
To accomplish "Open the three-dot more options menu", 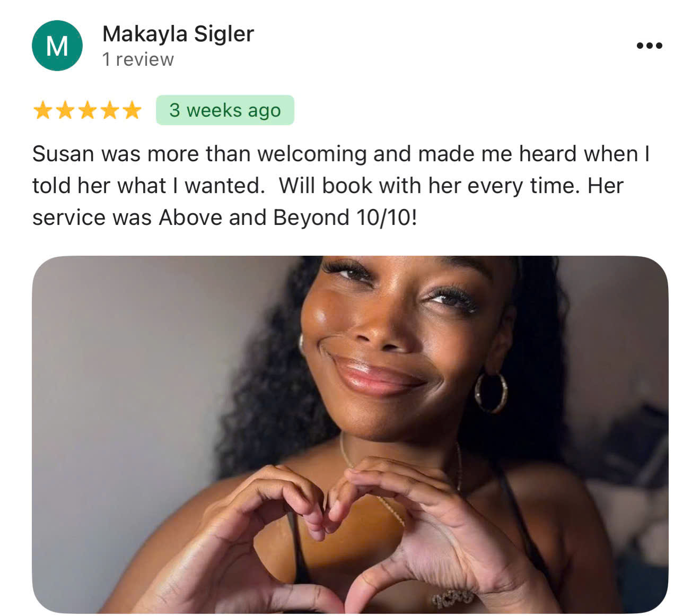I will point(649,46).
